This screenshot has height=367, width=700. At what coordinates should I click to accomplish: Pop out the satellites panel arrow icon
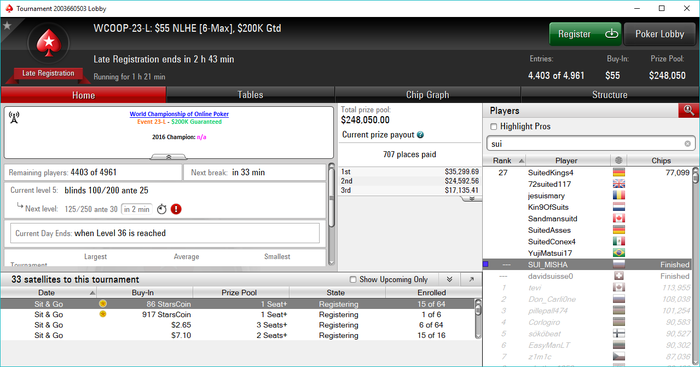pyautogui.click(x=471, y=279)
